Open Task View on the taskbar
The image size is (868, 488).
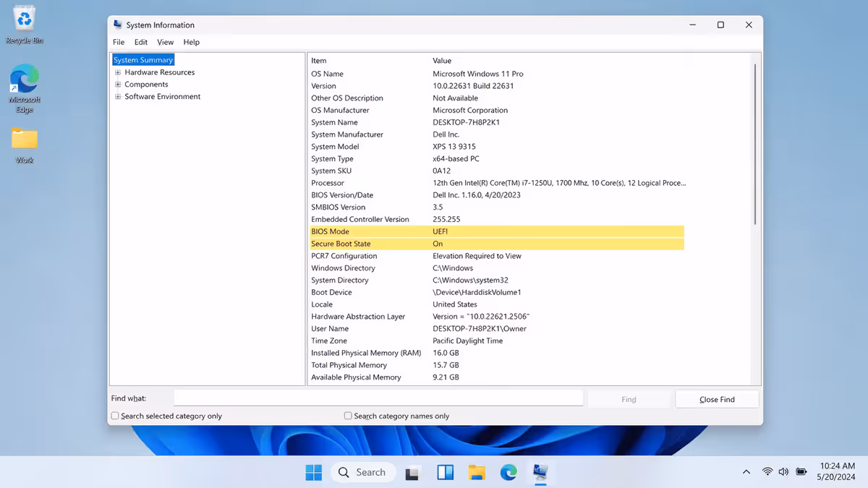(412, 472)
